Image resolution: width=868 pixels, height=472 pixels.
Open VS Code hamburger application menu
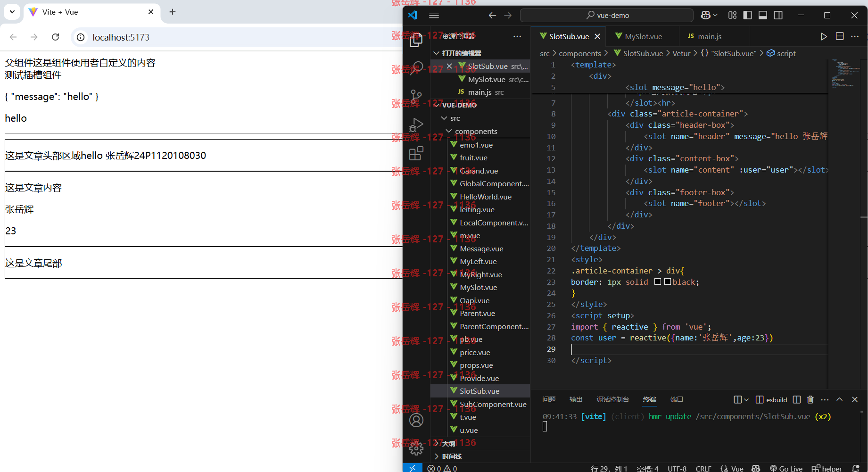434,15
